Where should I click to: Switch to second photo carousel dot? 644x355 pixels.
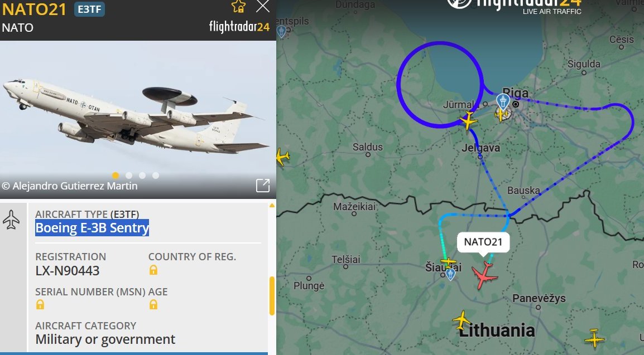(x=129, y=176)
